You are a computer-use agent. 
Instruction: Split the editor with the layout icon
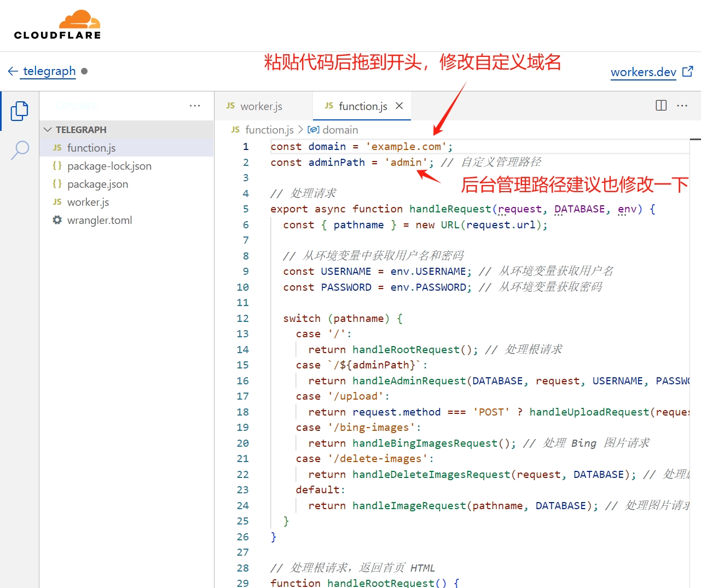tap(661, 106)
